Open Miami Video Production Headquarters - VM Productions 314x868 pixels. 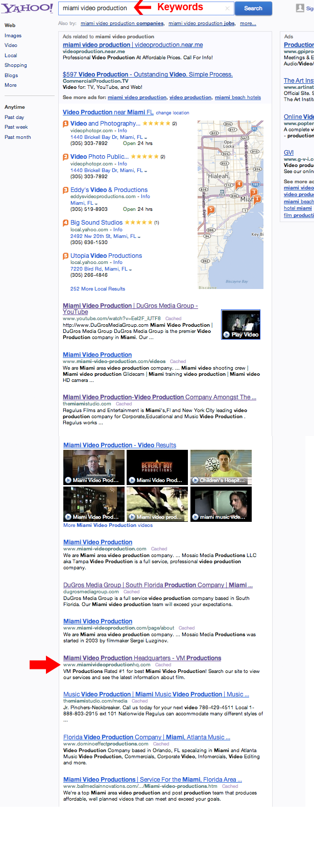pyautogui.click(x=142, y=658)
